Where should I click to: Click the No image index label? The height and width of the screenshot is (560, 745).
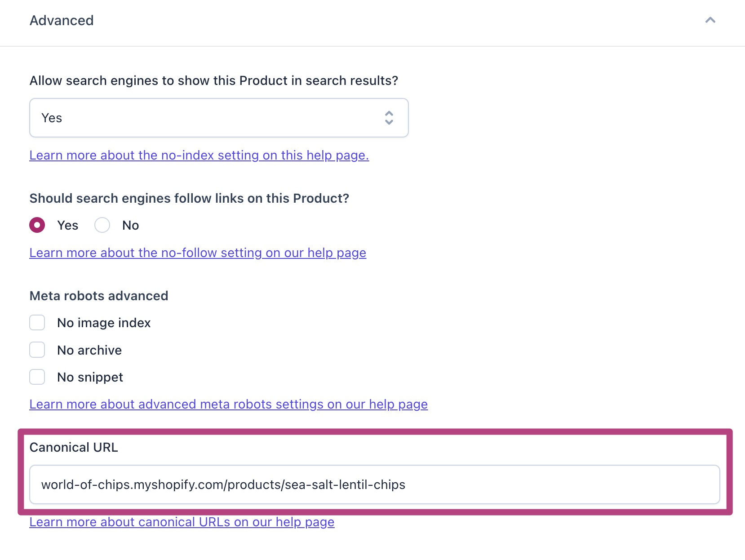click(x=104, y=323)
